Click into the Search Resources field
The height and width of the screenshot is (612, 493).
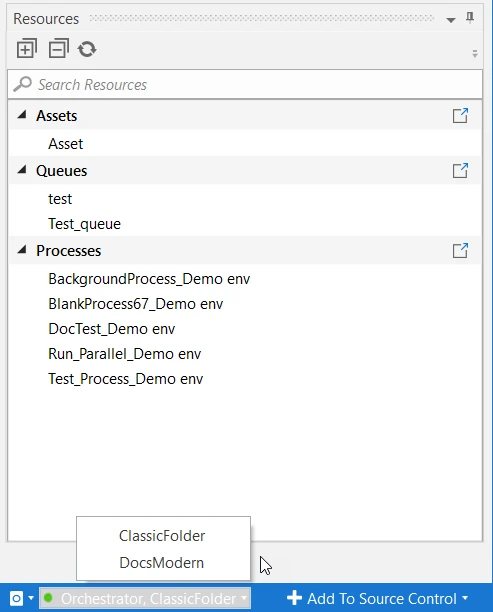245,84
